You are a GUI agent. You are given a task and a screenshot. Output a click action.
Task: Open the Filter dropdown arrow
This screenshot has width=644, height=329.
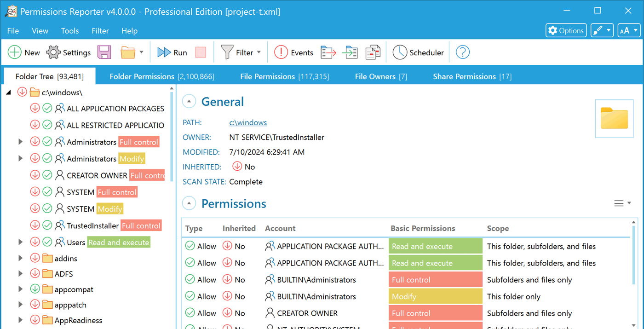(x=259, y=52)
